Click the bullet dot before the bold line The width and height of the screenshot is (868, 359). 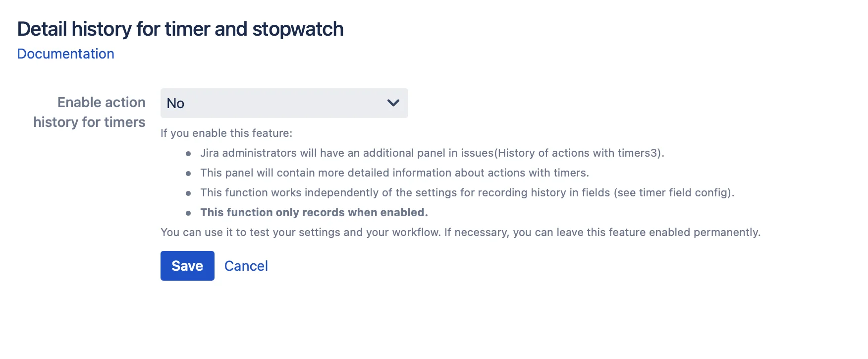tap(188, 213)
